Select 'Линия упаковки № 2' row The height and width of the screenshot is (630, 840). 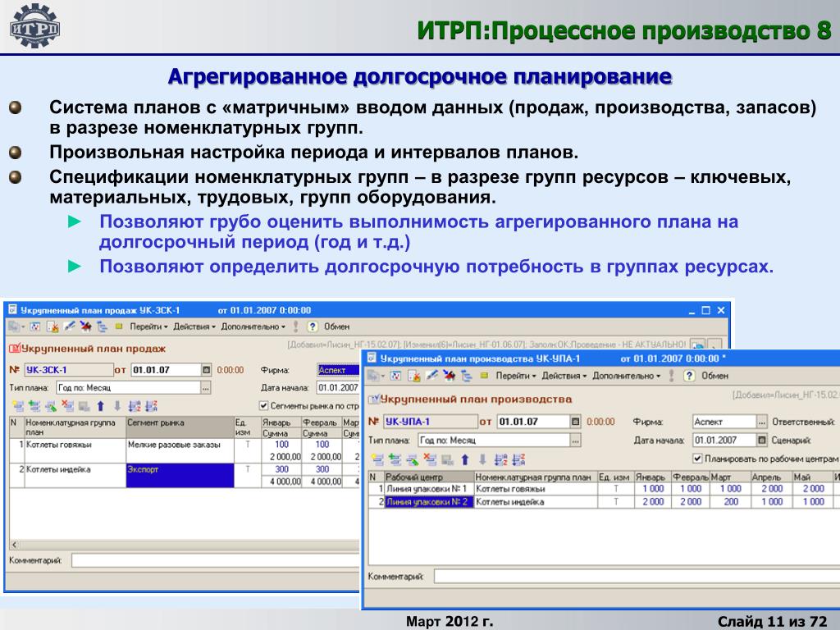[429, 502]
